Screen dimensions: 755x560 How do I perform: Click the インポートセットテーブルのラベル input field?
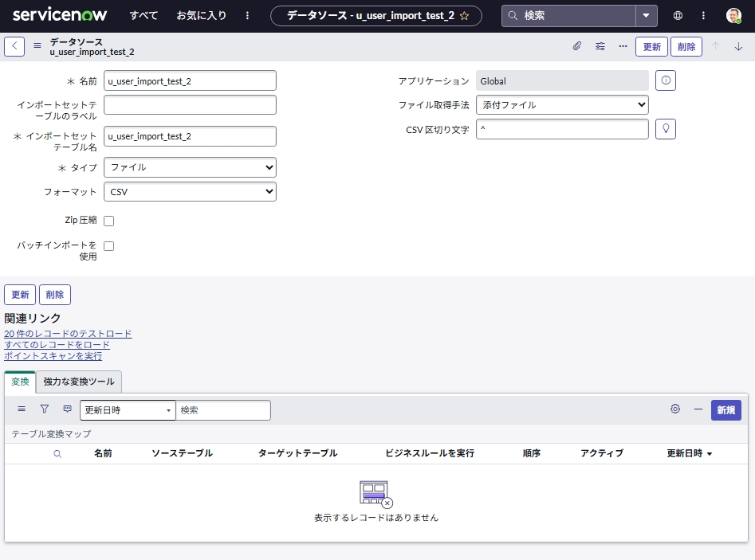[x=190, y=105]
